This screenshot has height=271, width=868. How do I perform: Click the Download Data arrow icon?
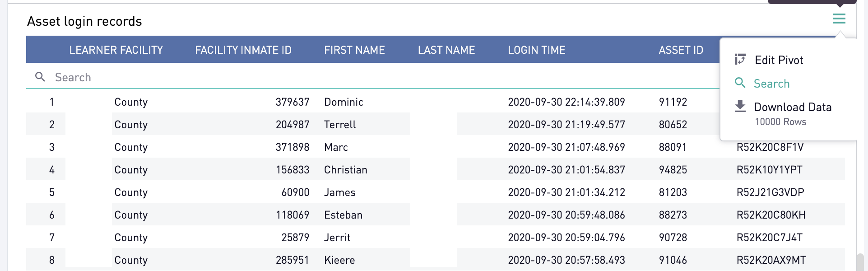click(740, 106)
